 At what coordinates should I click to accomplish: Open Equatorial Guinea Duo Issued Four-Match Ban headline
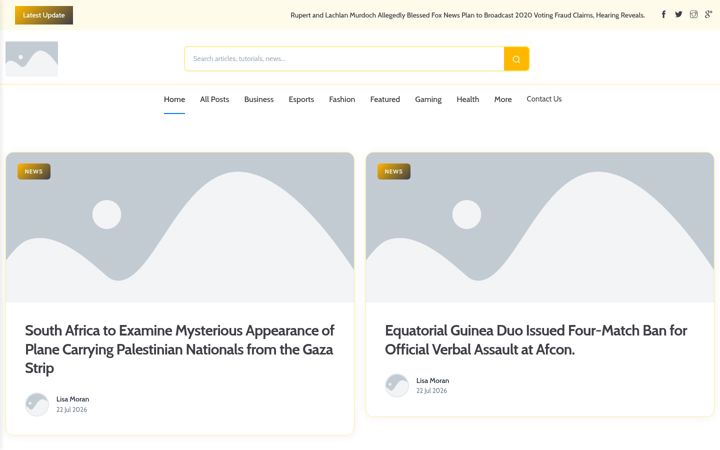click(x=536, y=340)
